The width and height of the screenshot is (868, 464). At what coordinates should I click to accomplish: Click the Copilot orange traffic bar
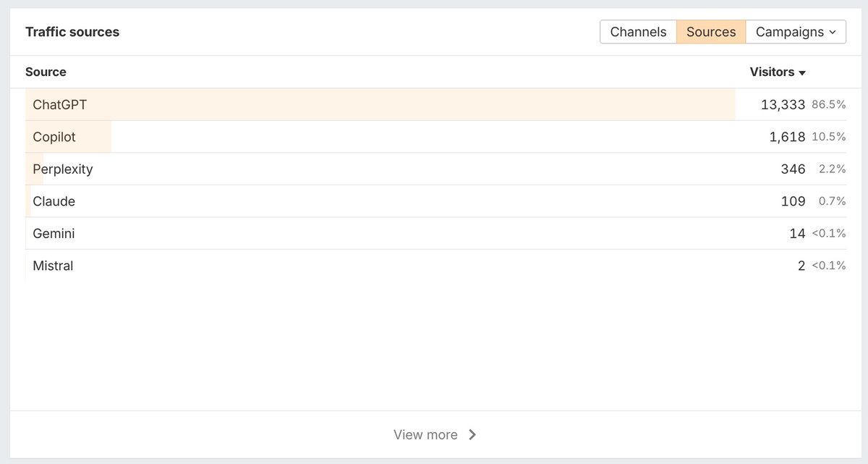coord(94,137)
